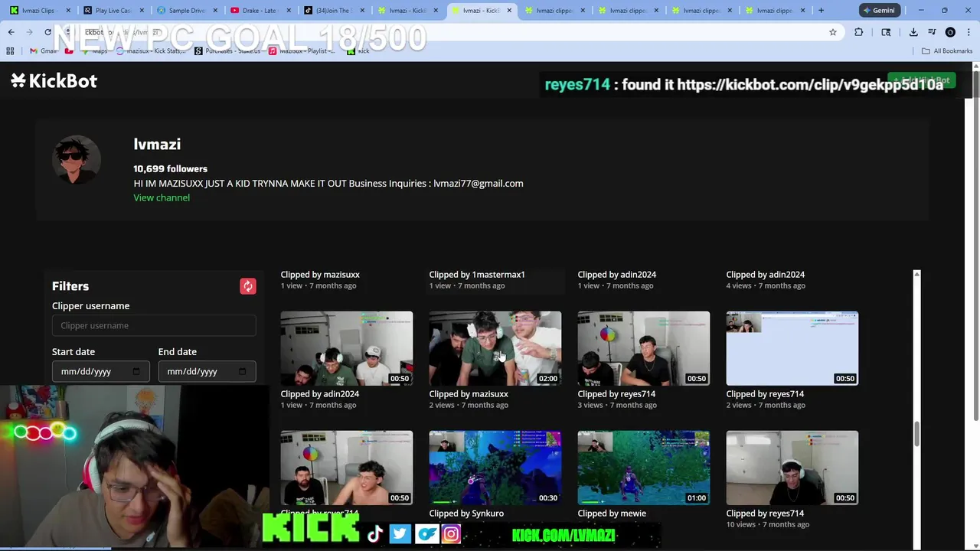
Task: Bookmark this page with the star icon
Action: point(833,32)
